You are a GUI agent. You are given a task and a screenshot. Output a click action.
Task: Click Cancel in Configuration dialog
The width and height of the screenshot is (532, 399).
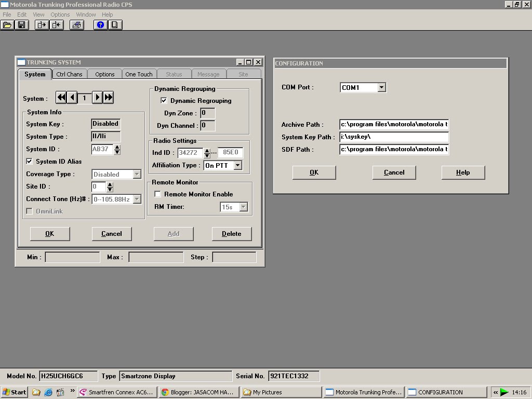(394, 172)
